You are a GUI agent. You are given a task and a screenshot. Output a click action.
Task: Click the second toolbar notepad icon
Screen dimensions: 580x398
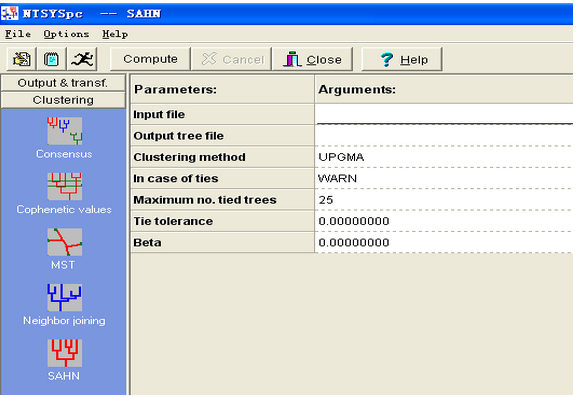point(51,59)
